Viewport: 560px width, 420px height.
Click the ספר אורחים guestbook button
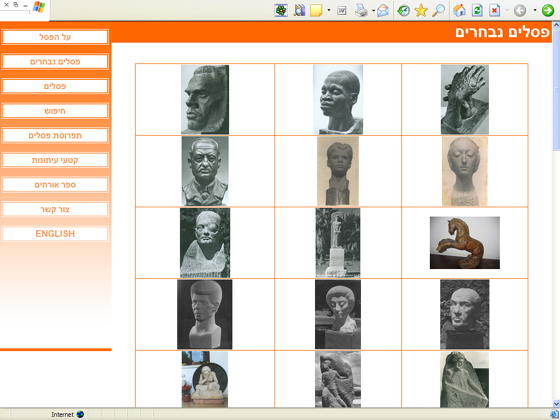tap(55, 185)
